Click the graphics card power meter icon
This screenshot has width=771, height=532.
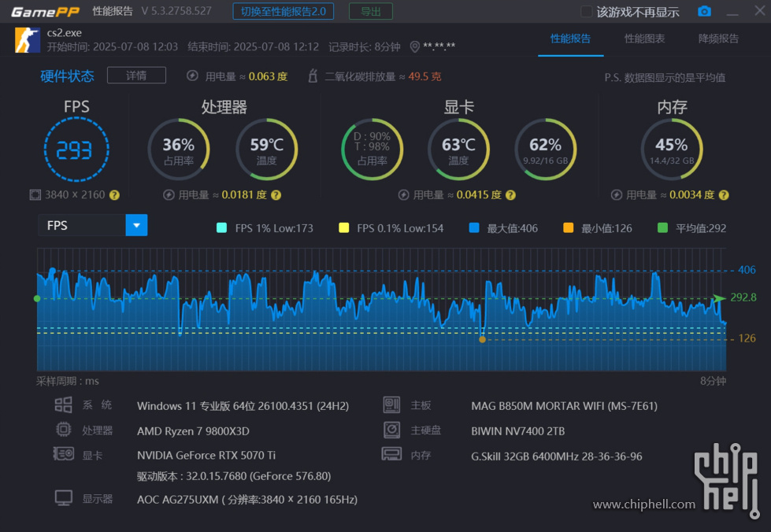[404, 195]
